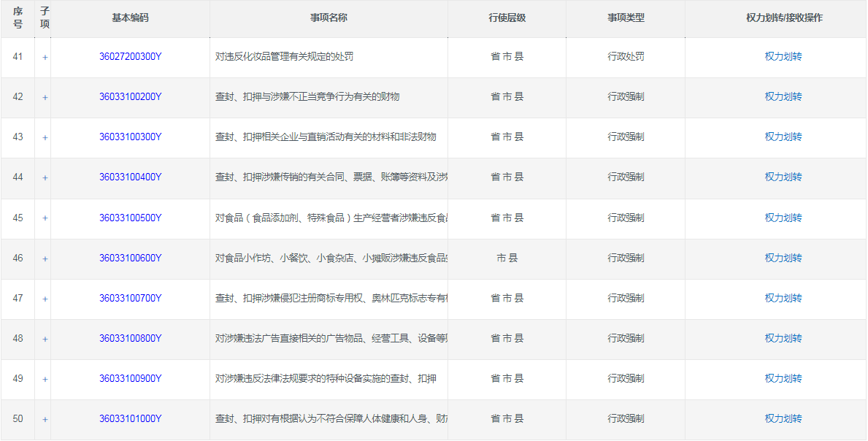The image size is (868, 441).
Task: Expand sub-items for row 43
Action: coord(45,137)
